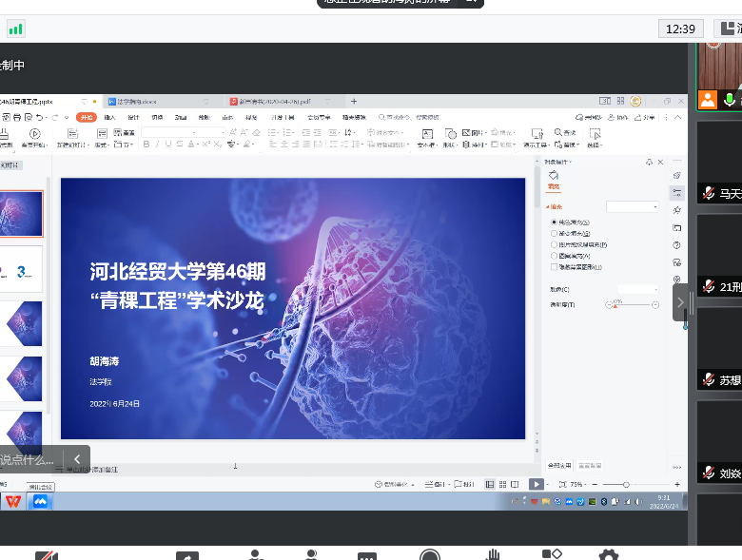Apply strikethrough with S icon
This screenshot has height=560, width=742.
tap(180, 144)
